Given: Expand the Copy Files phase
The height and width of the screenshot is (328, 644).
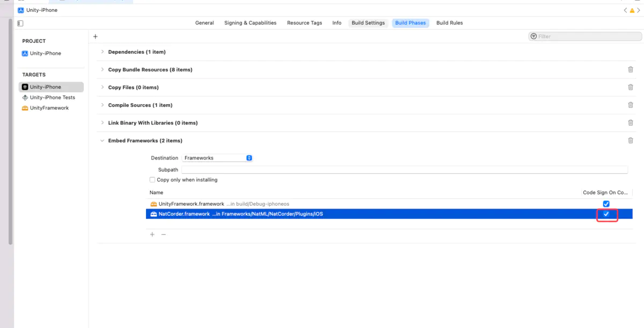Looking at the screenshot, I should pyautogui.click(x=103, y=88).
